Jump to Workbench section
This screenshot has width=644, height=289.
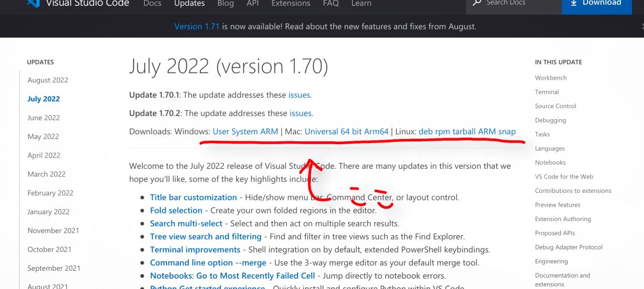pyautogui.click(x=551, y=78)
